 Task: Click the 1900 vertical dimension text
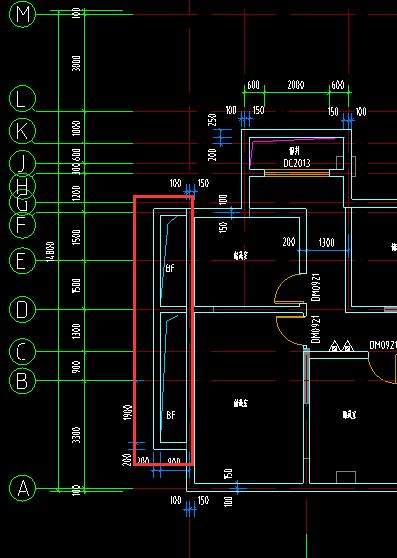[x=128, y=412]
